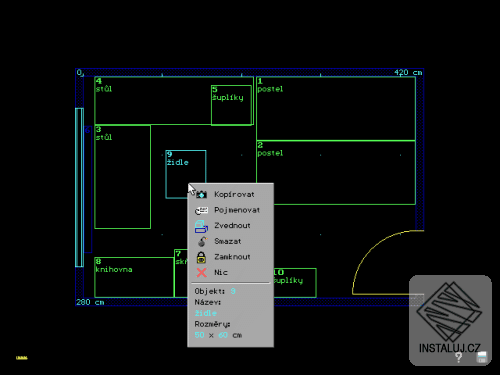Select furniture object 5 šuplíky

point(231,105)
